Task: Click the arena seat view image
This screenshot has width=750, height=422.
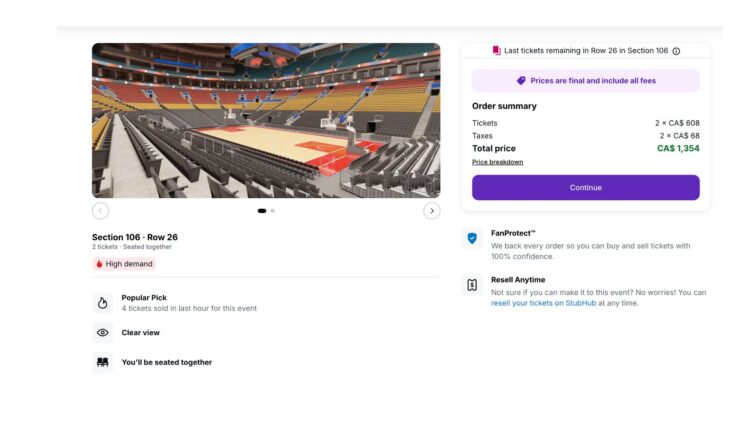Action: point(266,120)
